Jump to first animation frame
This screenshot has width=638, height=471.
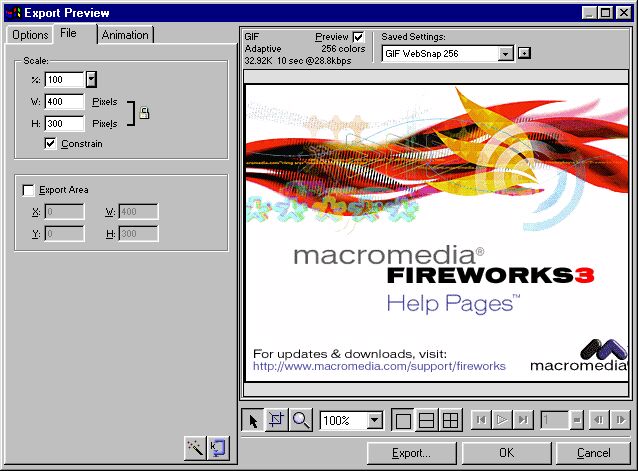click(x=481, y=420)
